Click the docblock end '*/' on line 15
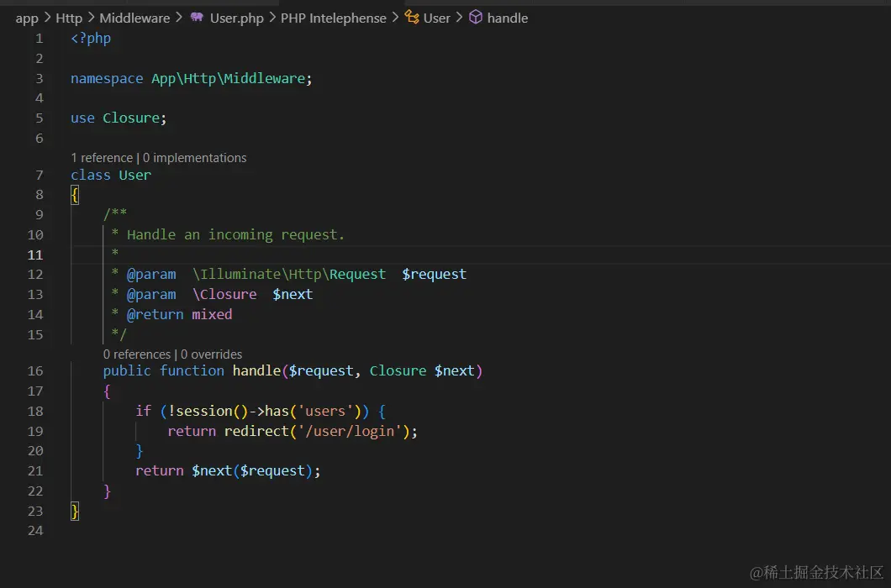Image resolution: width=891 pixels, height=588 pixels. click(x=119, y=334)
